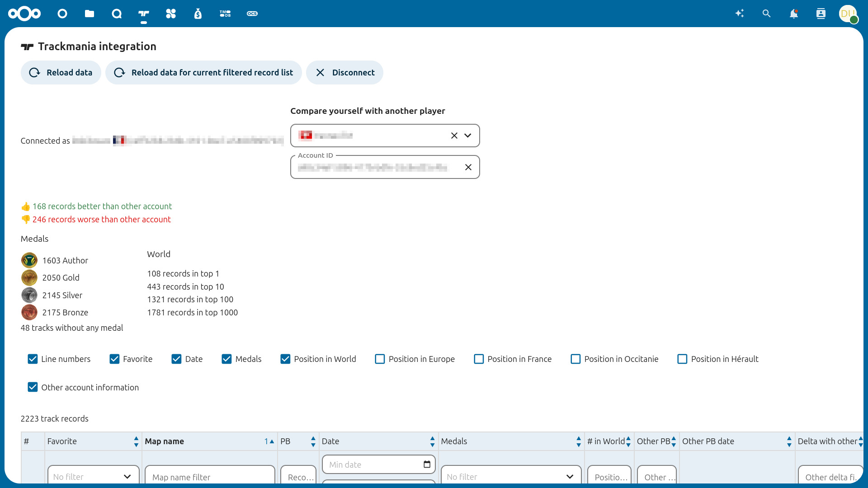868x488 pixels.
Task: Click the Reload data button
Action: tap(60, 73)
